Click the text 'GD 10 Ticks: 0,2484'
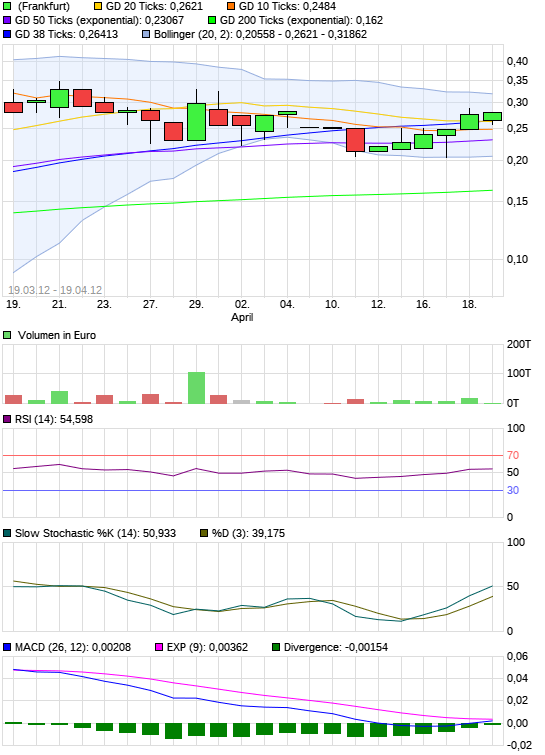The width and height of the screenshot is (545, 755). click(x=287, y=7)
